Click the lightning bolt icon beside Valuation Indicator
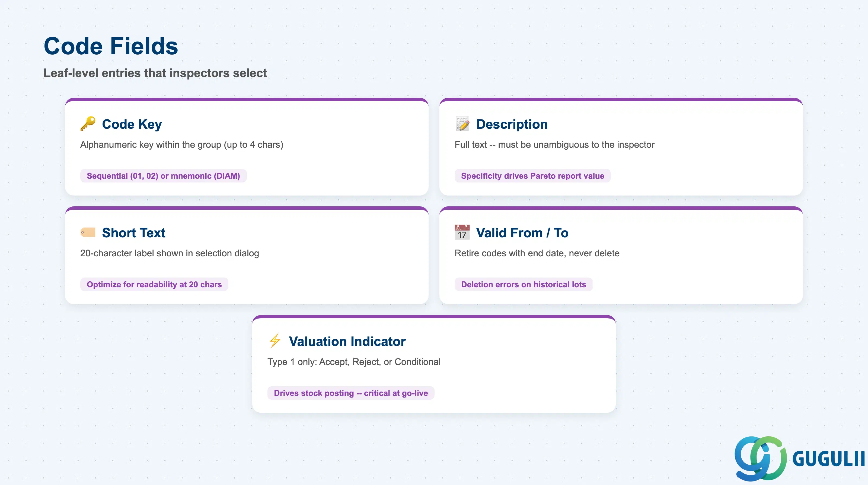The height and width of the screenshot is (485, 868). [x=275, y=341]
